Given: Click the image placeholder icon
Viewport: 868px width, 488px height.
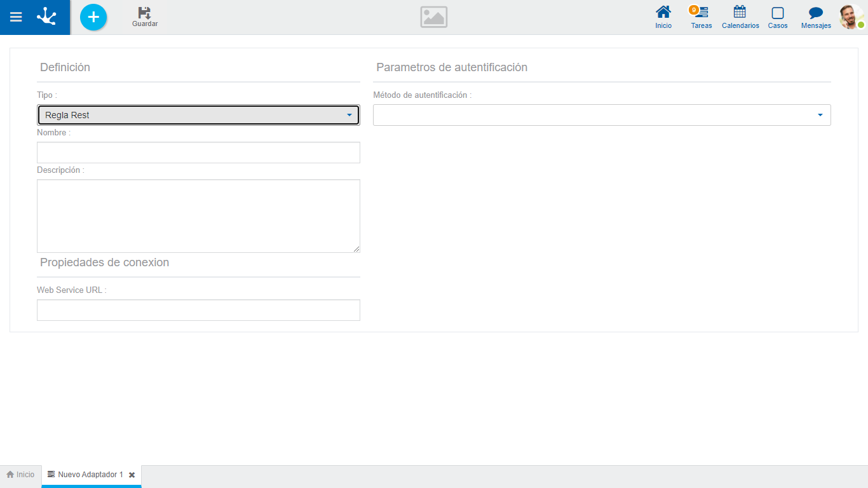Looking at the screenshot, I should tap(434, 17).
